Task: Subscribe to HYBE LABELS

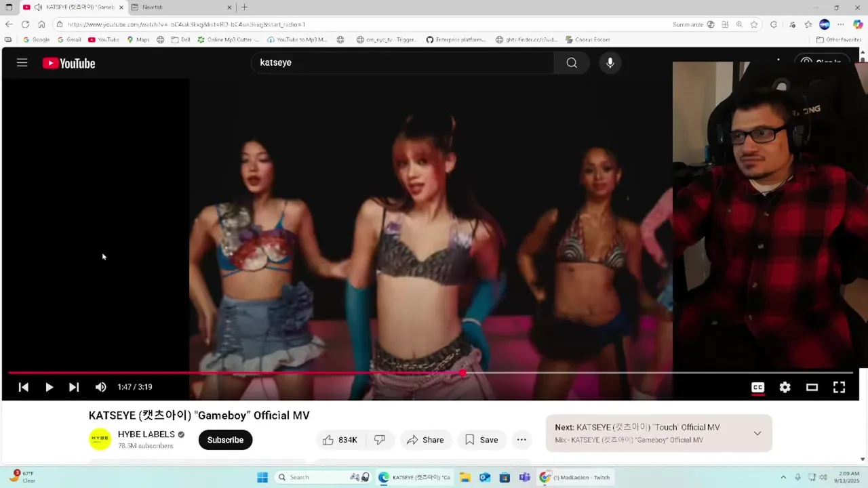Action: pyautogui.click(x=225, y=440)
